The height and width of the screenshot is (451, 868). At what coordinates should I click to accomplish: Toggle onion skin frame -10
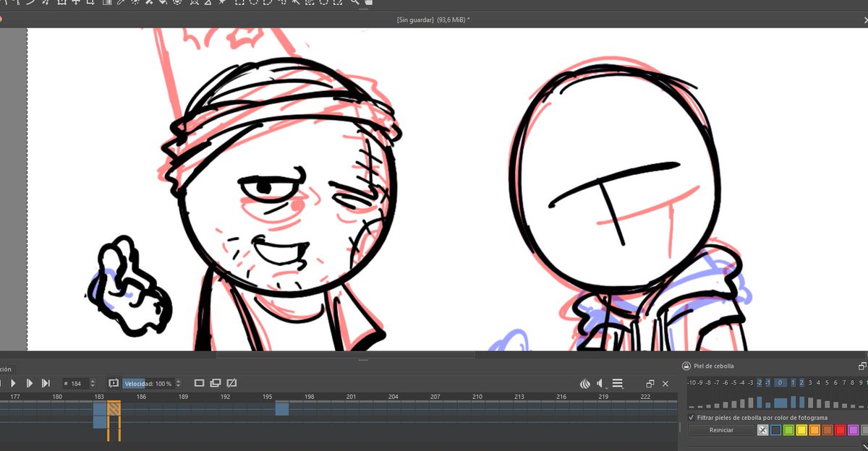[692, 382]
